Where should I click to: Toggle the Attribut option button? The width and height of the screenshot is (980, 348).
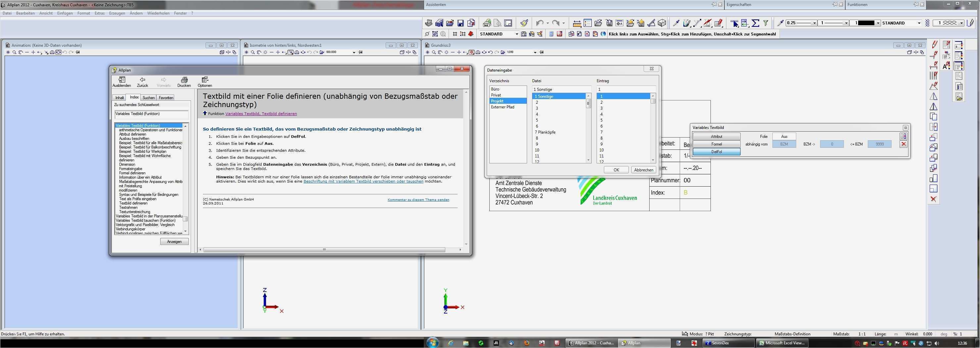(716, 136)
